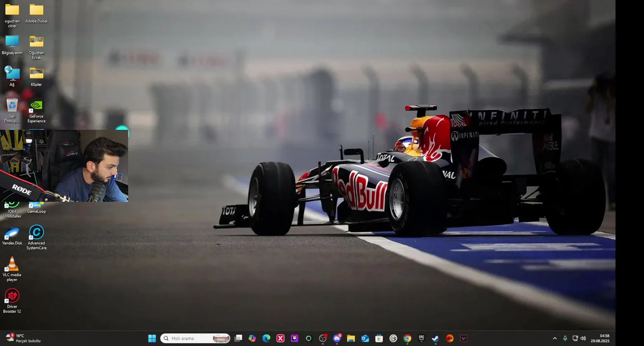The width and height of the screenshot is (644, 346).
Task: Open the Oğuzhan Evrak folder
Action: click(37, 48)
